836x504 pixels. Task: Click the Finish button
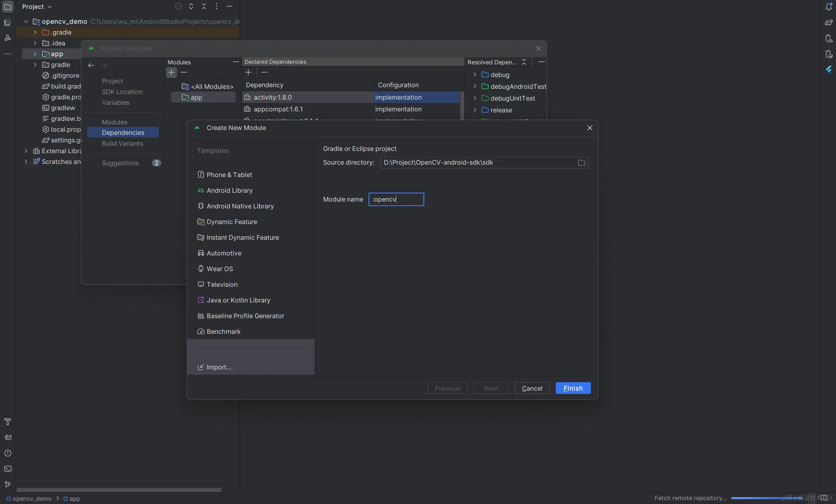click(x=573, y=388)
